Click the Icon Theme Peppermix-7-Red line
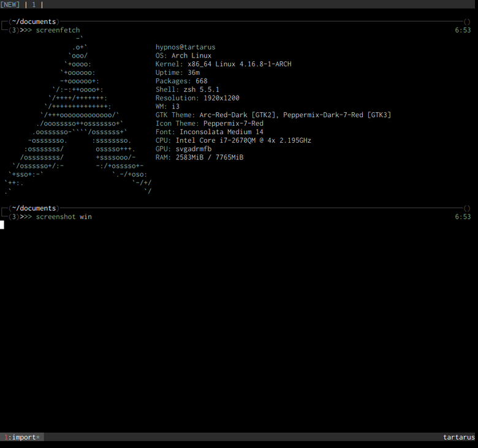Viewport: 478px width, 448px height. pos(209,123)
